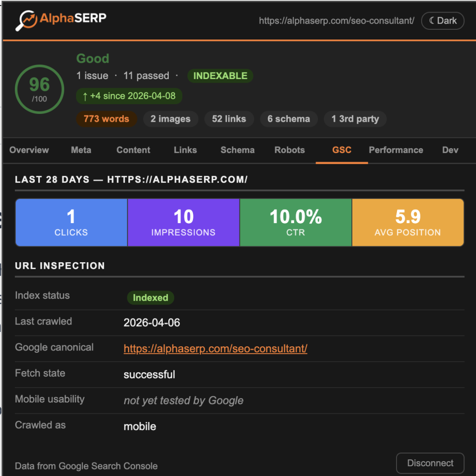The width and height of the screenshot is (476, 476).
Task: Click the Fetch state value successful
Action: [149, 374]
